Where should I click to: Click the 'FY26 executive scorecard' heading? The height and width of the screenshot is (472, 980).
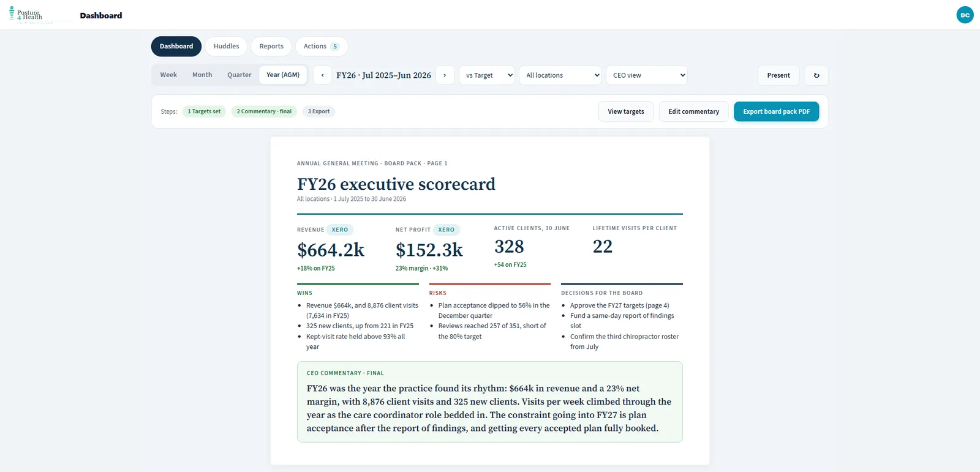point(396,184)
